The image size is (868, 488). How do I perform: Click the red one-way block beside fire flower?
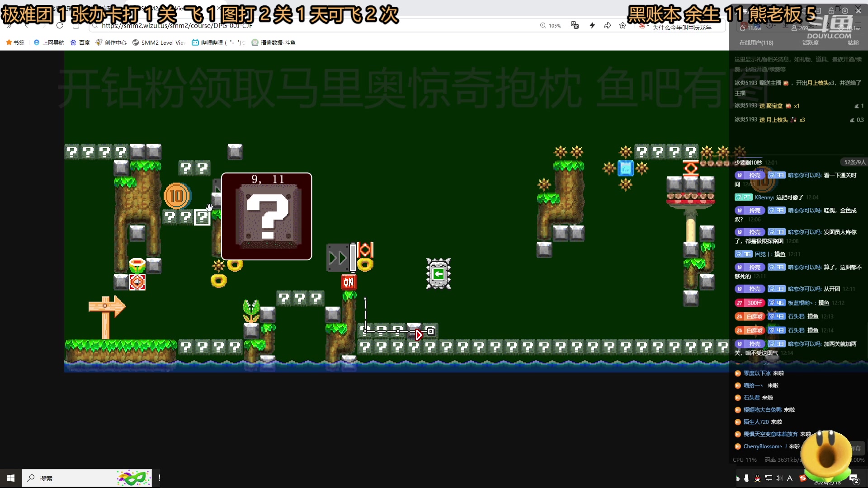click(137, 282)
